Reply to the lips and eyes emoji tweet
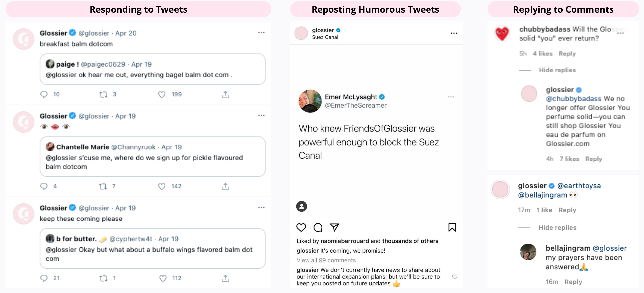The image size is (644, 293). click(44, 186)
